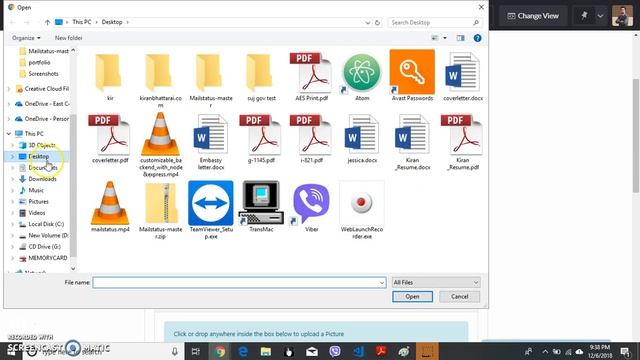Expand Local Disk (C:) tree node
The height and width of the screenshot is (360, 640).
(12, 224)
